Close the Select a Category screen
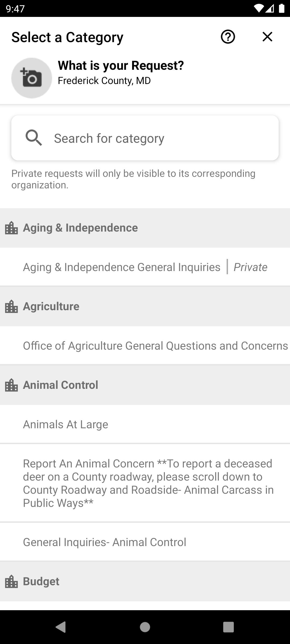Viewport: 290px width, 644px height. click(267, 37)
